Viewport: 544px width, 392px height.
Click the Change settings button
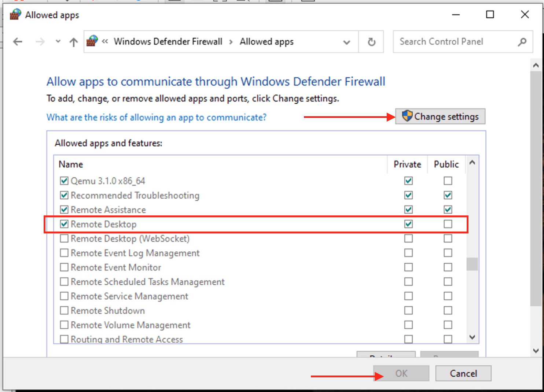[440, 117]
